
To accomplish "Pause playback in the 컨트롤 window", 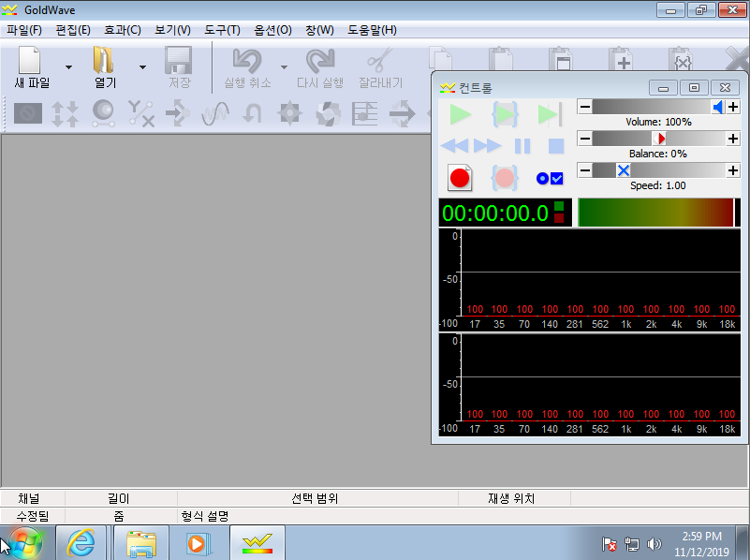I will pos(522,146).
